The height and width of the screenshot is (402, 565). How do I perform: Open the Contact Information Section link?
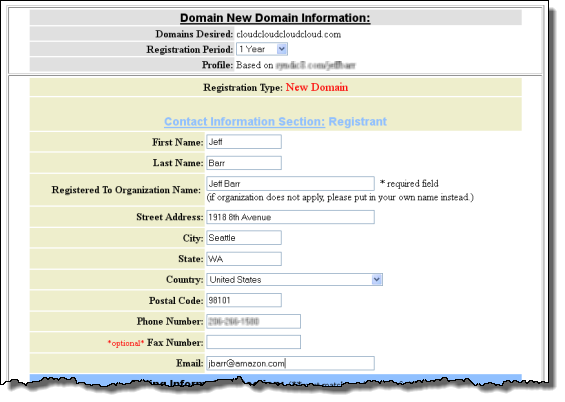[x=245, y=122]
